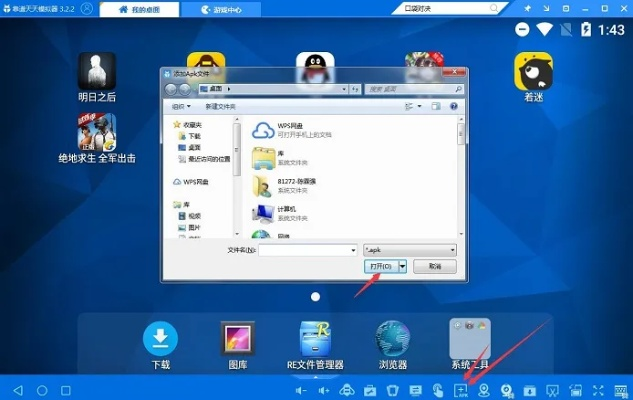Click the trash bin icon in bottom toolbar
Screen dimensions: 633x400
392,390
